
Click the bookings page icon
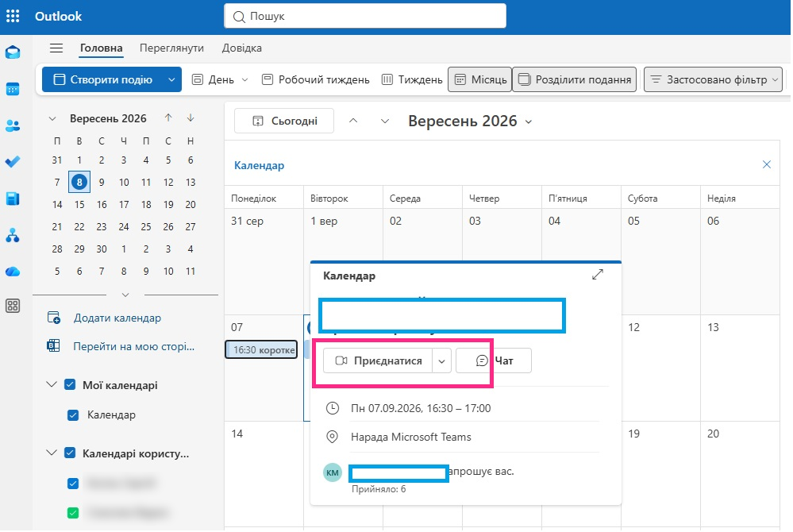(53, 346)
